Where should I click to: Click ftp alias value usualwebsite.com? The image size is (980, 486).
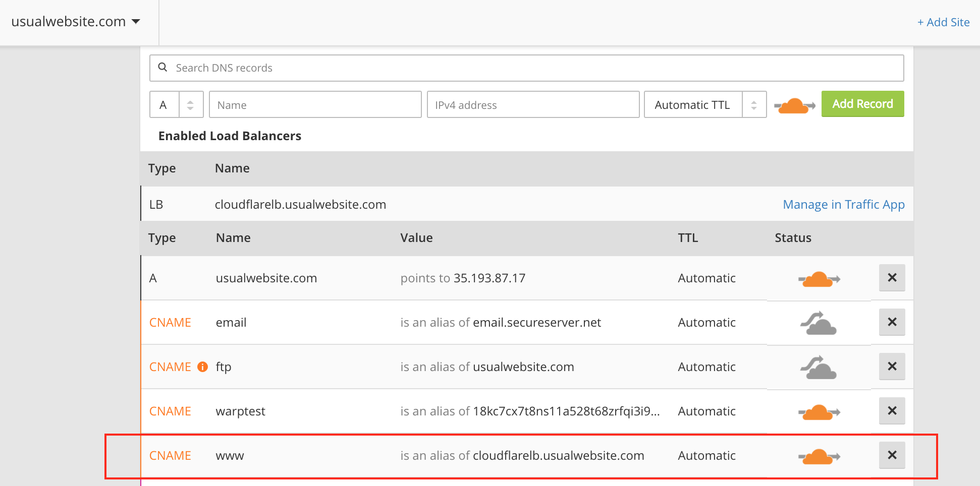click(523, 367)
